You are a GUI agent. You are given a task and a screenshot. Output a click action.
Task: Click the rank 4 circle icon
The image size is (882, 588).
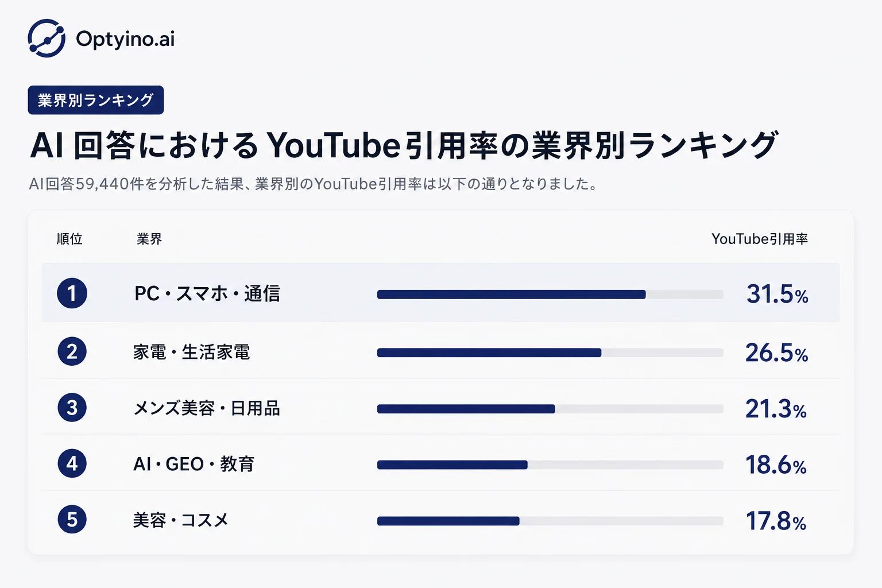(x=72, y=463)
